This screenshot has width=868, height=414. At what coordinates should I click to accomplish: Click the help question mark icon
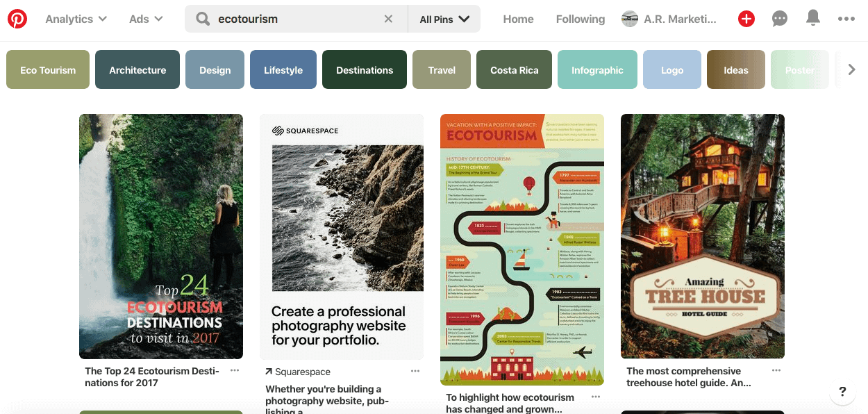click(x=842, y=392)
